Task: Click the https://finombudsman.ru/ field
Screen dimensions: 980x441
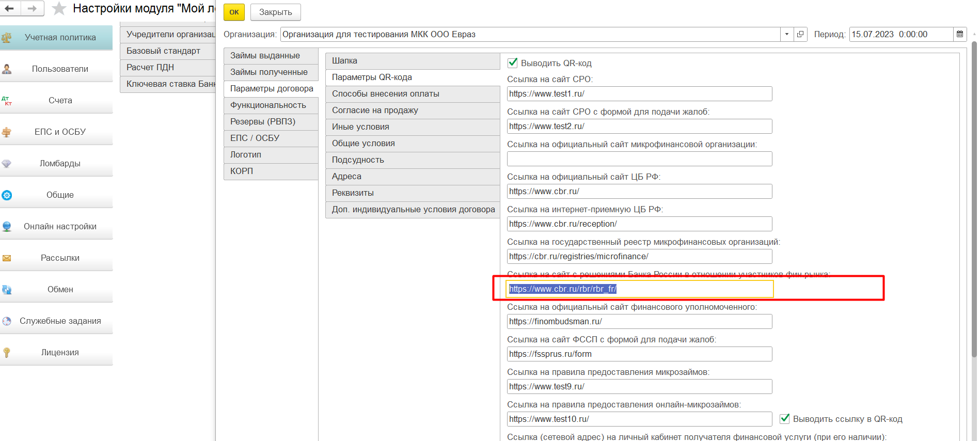Action: 639,322
